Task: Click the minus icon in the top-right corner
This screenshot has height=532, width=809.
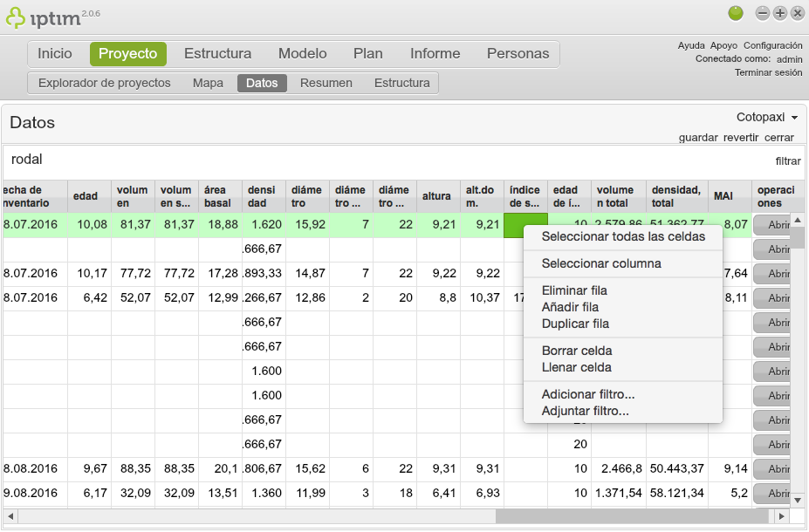Action: click(x=763, y=13)
